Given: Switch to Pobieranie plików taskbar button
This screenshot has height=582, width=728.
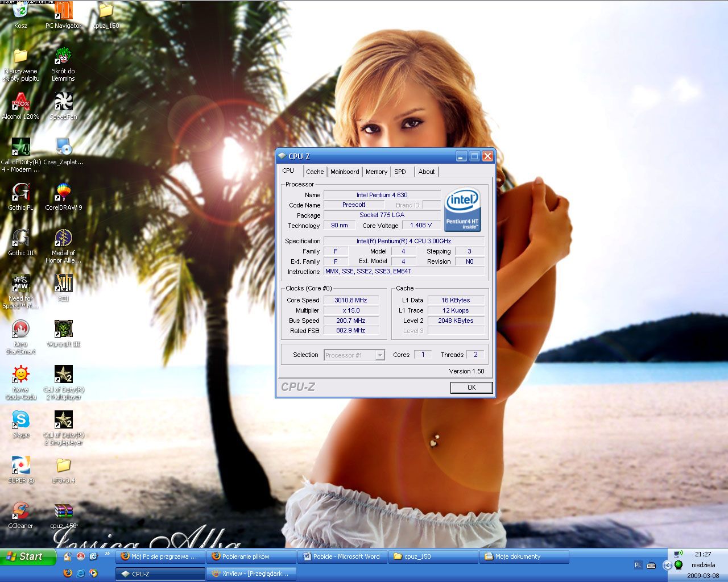Looking at the screenshot, I should tap(251, 556).
